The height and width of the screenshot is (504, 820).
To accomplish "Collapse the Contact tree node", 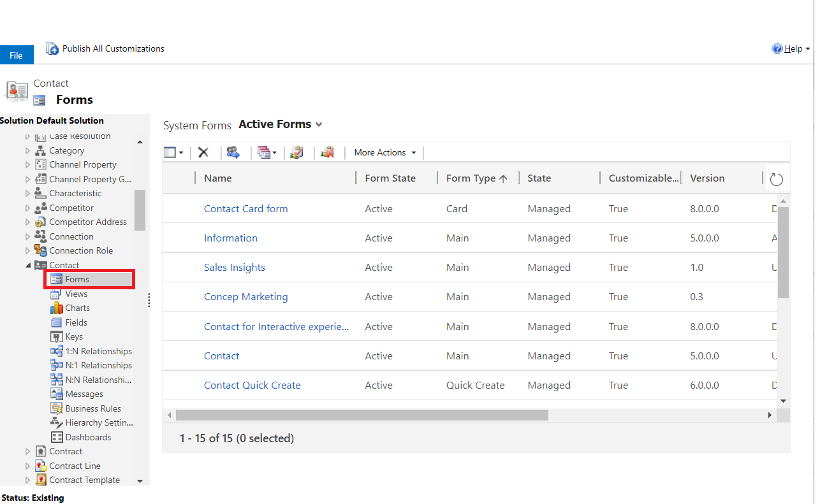I will point(27,265).
